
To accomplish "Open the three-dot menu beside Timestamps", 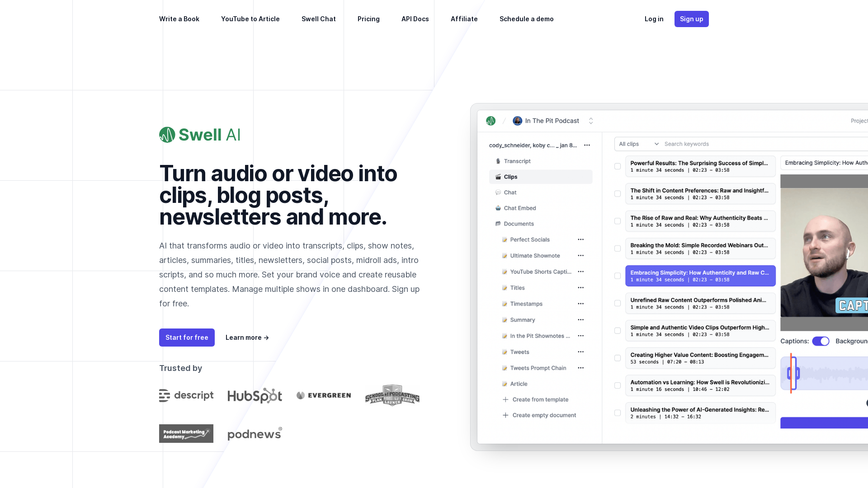I will 580,304.
